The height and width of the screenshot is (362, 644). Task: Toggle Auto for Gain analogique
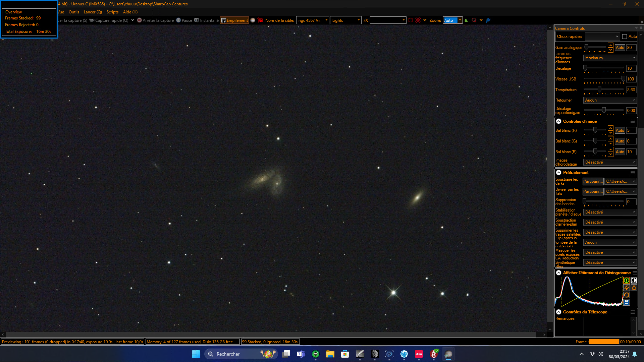click(x=620, y=48)
